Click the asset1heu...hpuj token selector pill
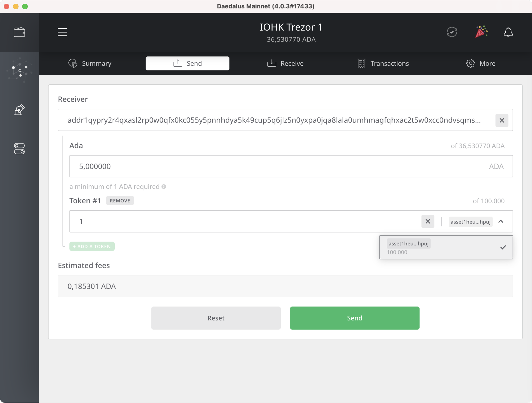Image resolution: width=532 pixels, height=403 pixels. tap(470, 222)
